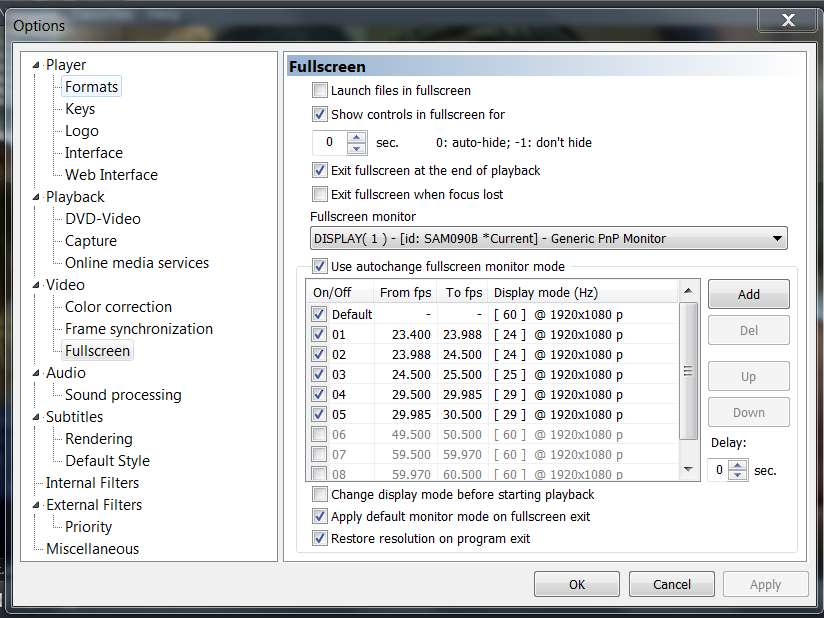Select Internal Filters in the tree
The height and width of the screenshot is (618, 824).
point(92,483)
